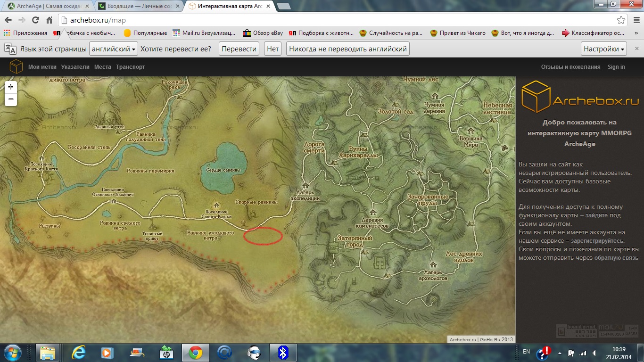
Task: Go back with browser back arrow
Action: pos(8,20)
